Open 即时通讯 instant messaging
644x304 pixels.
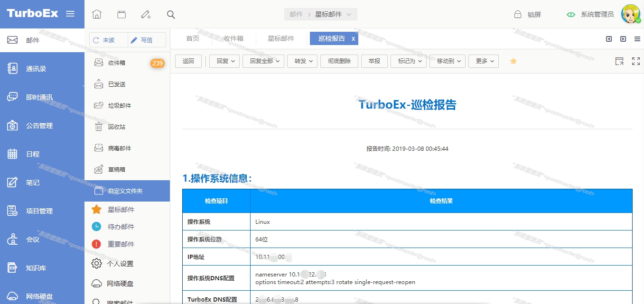click(x=42, y=97)
